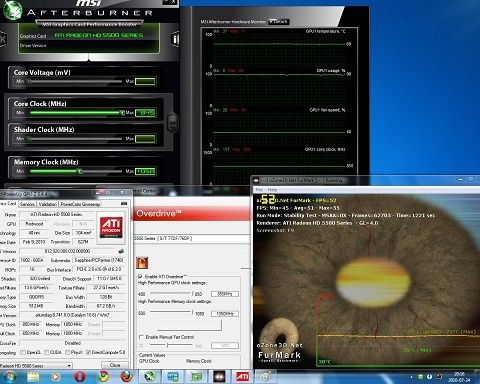Toggle Enable Manual Fan Control checkbox

(141, 337)
